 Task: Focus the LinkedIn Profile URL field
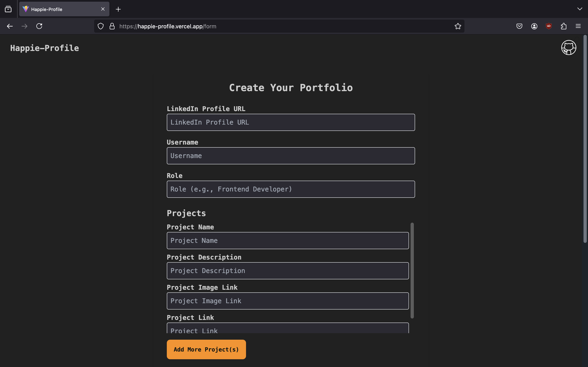point(291,122)
